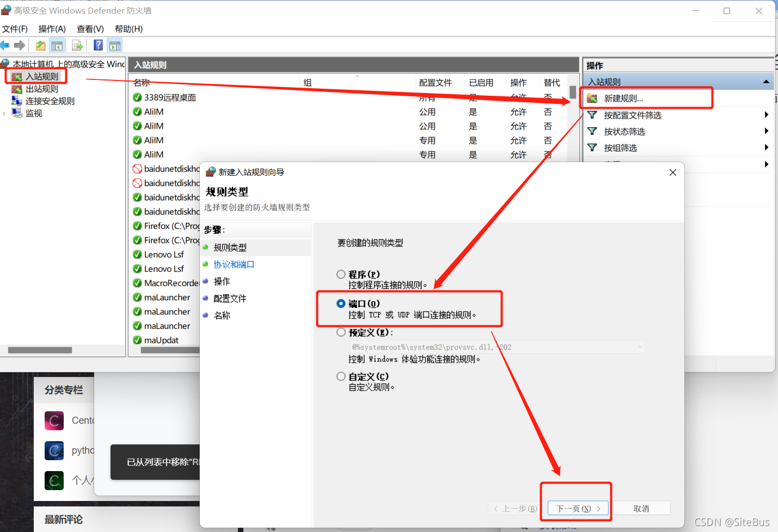Collapse the 入站规则 actions section
The width and height of the screenshot is (778, 532).
pyautogui.click(x=767, y=82)
